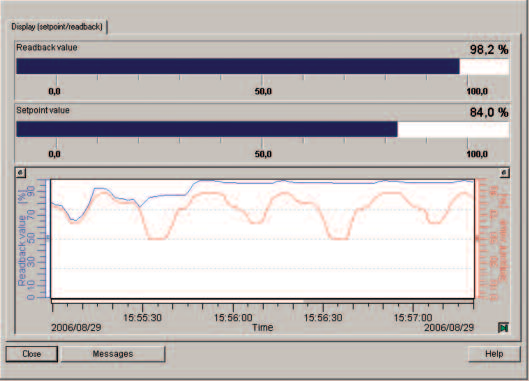Image resolution: width=529 pixels, height=381 pixels.
Task: Open the Messages dialog
Action: click(113, 354)
